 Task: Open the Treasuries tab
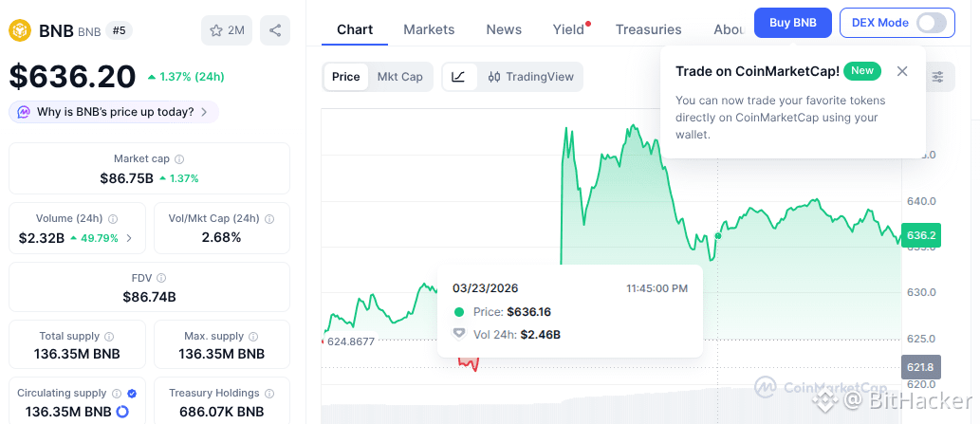point(648,29)
